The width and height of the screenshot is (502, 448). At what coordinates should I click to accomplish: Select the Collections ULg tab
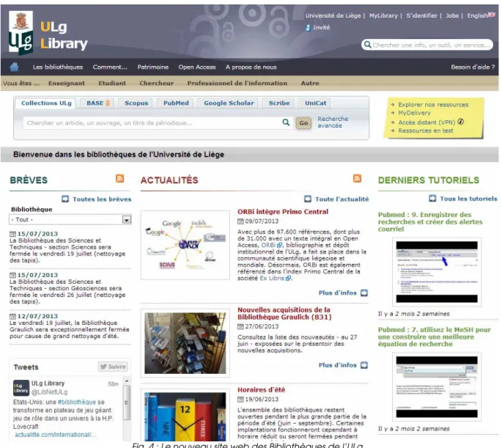(46, 103)
